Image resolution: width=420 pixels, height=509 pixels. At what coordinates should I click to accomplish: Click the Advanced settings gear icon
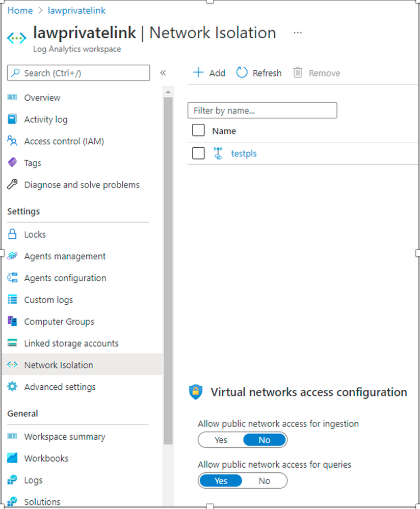click(12, 386)
